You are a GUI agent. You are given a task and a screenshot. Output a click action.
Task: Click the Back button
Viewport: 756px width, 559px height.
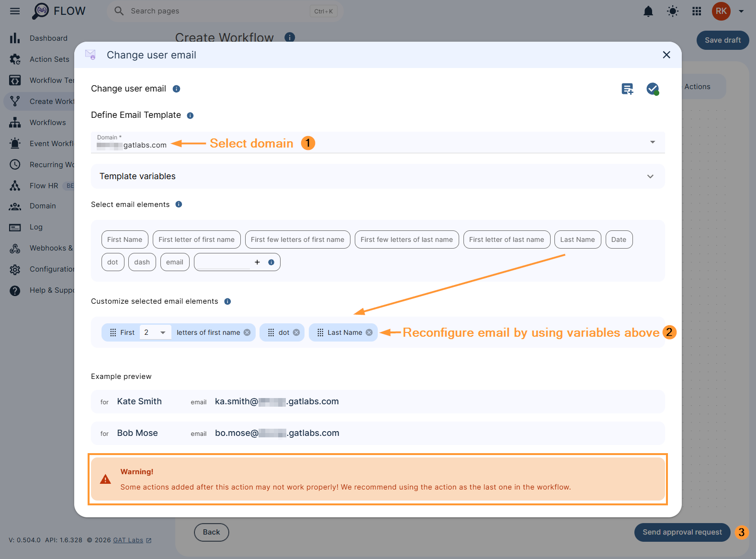211,532
